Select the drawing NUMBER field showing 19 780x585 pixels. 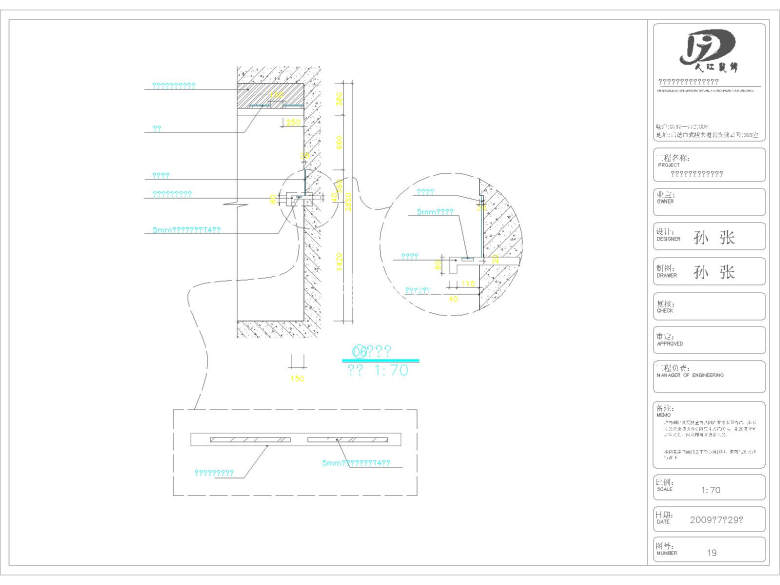(x=710, y=550)
